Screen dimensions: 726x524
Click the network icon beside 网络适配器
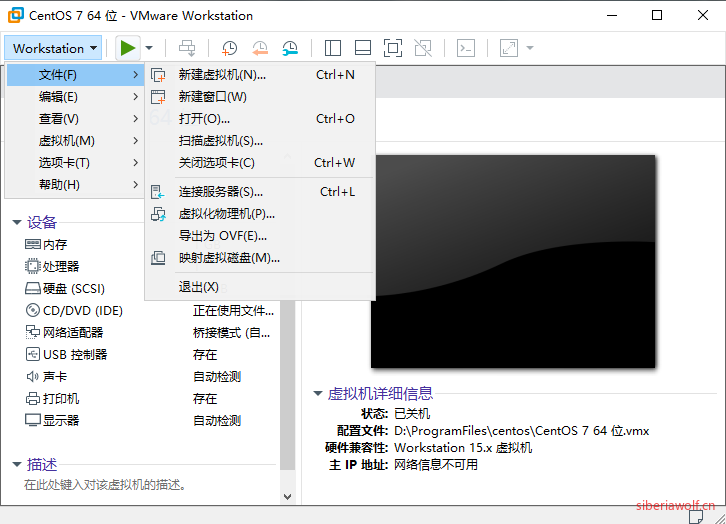click(x=32, y=332)
